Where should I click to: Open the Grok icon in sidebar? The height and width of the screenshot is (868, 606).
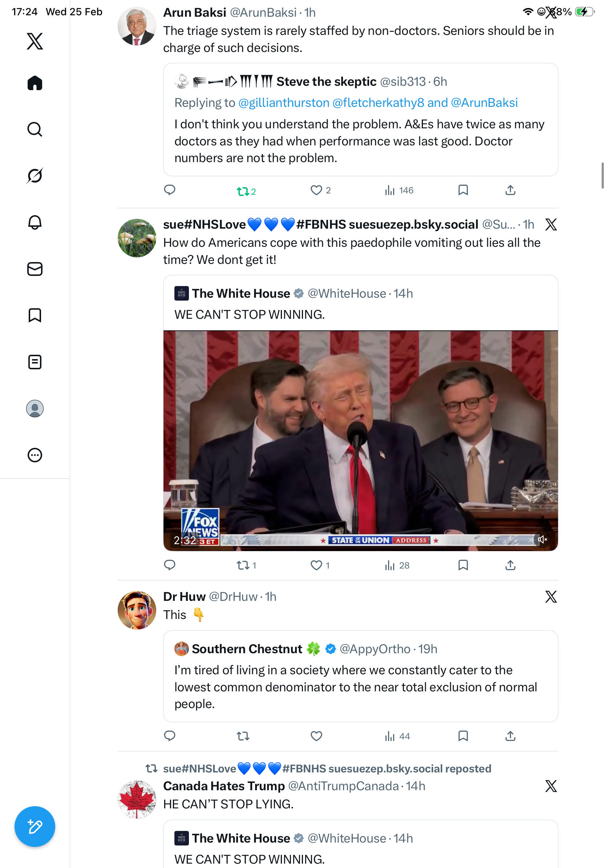[35, 176]
